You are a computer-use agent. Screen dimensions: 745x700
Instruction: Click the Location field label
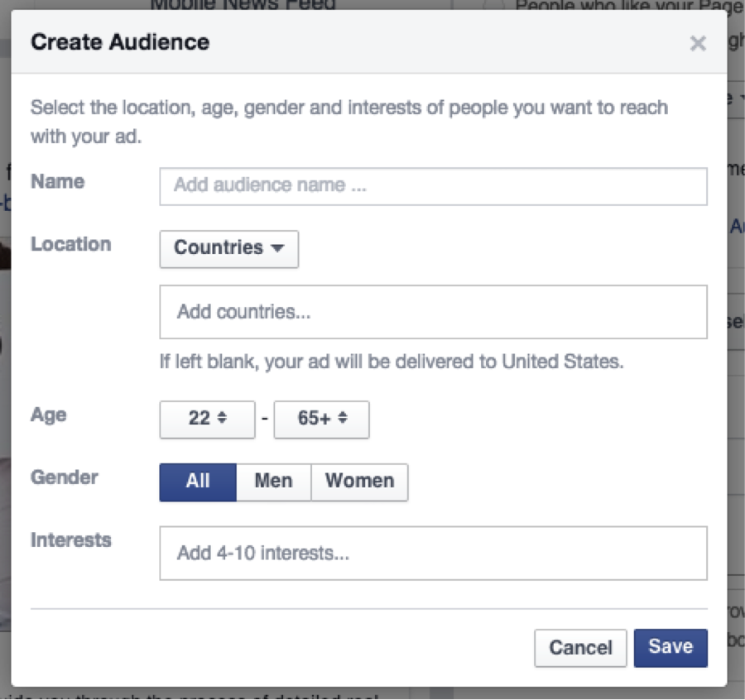[x=70, y=245]
